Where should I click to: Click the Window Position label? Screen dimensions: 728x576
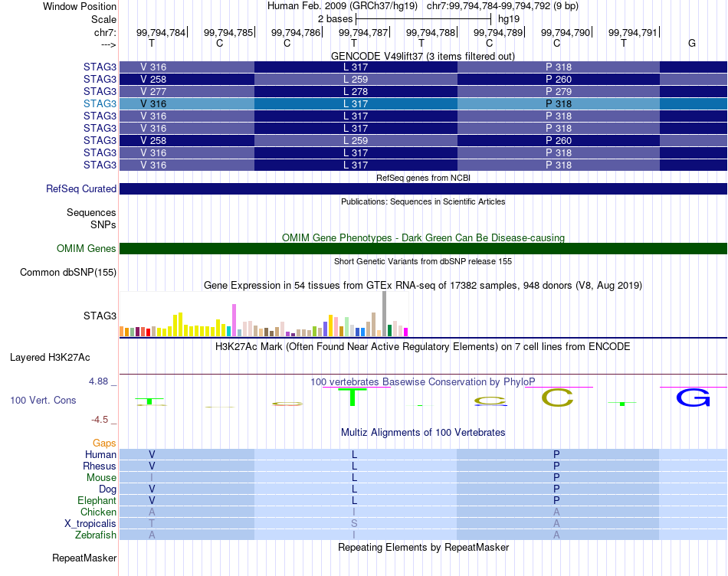click(x=80, y=6)
